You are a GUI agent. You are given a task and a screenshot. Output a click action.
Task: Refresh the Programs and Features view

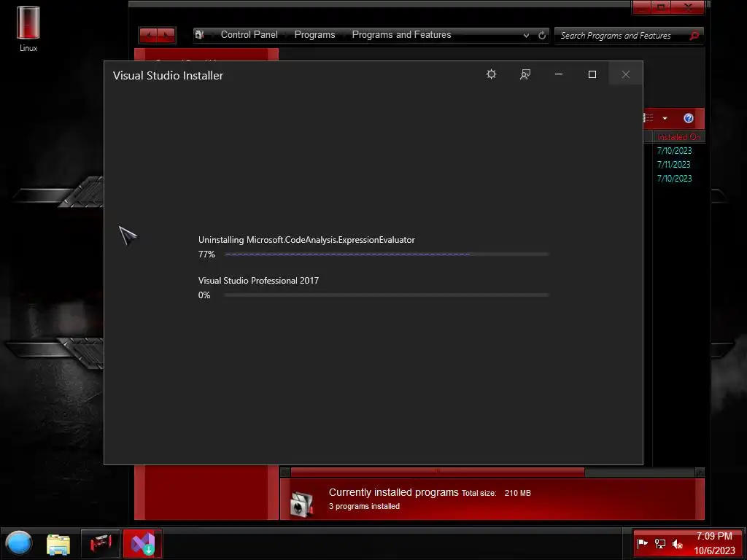(542, 35)
